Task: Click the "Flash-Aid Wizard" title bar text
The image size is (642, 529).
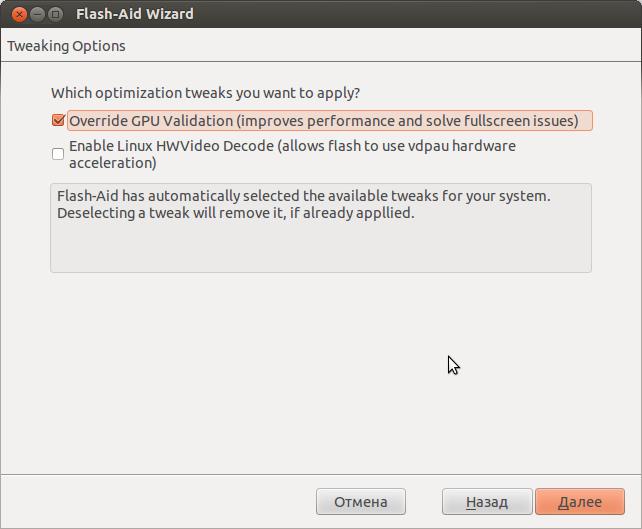Action: click(x=135, y=14)
